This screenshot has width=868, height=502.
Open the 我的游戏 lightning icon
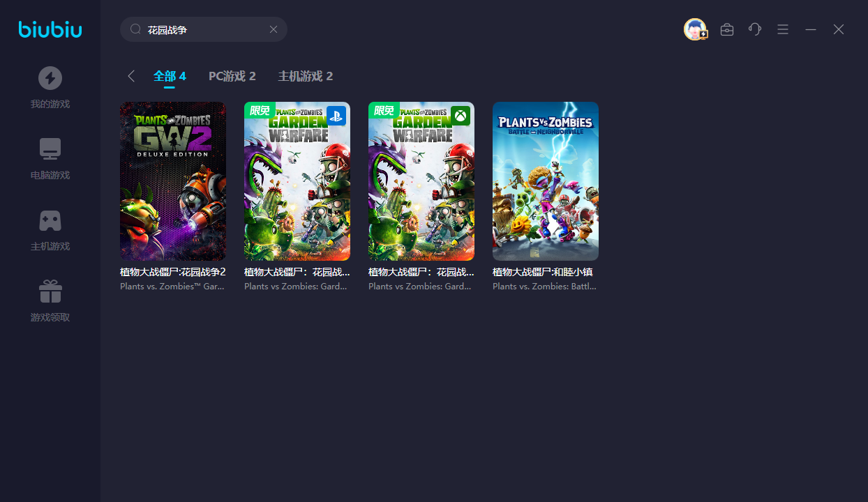(x=50, y=77)
